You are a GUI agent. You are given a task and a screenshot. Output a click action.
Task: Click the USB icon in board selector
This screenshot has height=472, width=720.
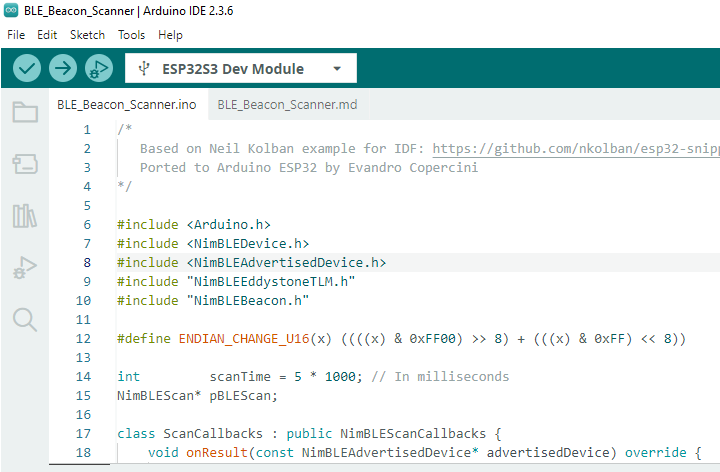[144, 68]
